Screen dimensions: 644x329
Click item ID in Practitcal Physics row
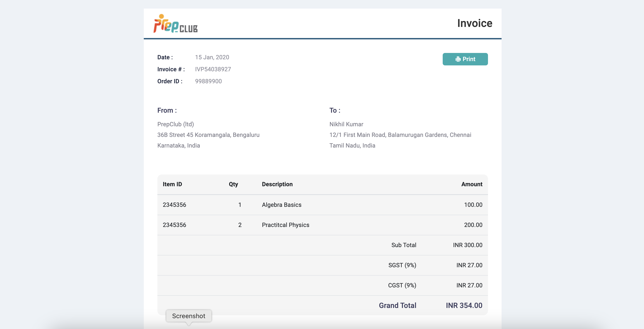tap(174, 225)
